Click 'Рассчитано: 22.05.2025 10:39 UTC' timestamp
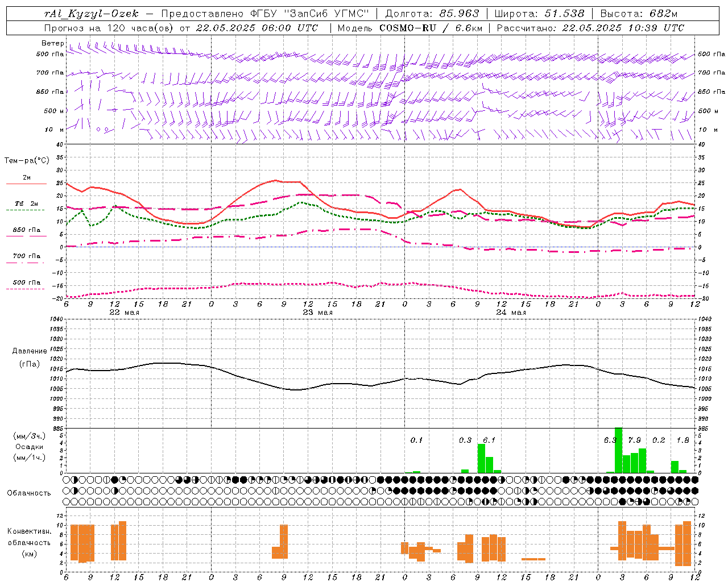 pos(590,28)
